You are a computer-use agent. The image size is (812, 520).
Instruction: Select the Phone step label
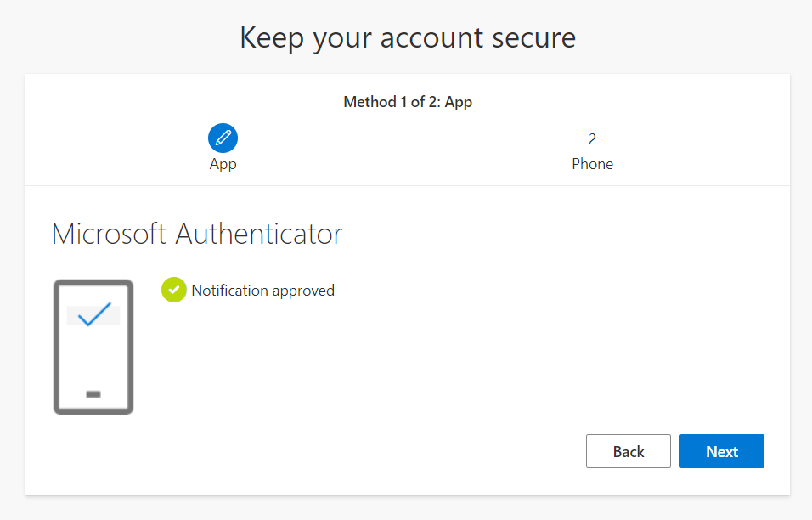592,164
